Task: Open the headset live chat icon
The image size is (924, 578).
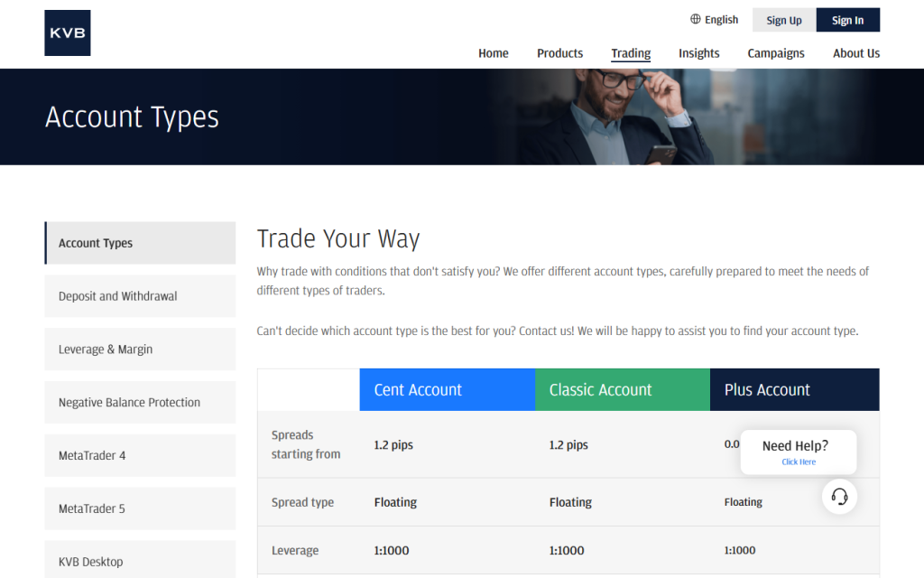Action: click(x=839, y=497)
